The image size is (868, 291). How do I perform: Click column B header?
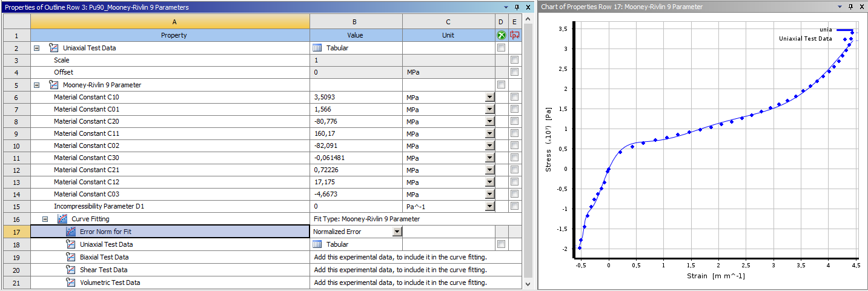tap(356, 22)
